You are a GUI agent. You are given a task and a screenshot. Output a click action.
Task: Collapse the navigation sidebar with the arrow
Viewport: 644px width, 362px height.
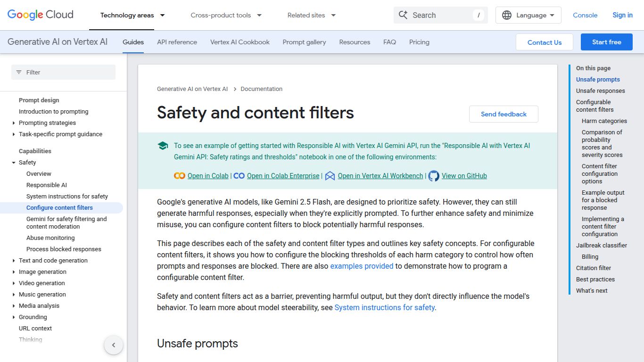(x=114, y=345)
